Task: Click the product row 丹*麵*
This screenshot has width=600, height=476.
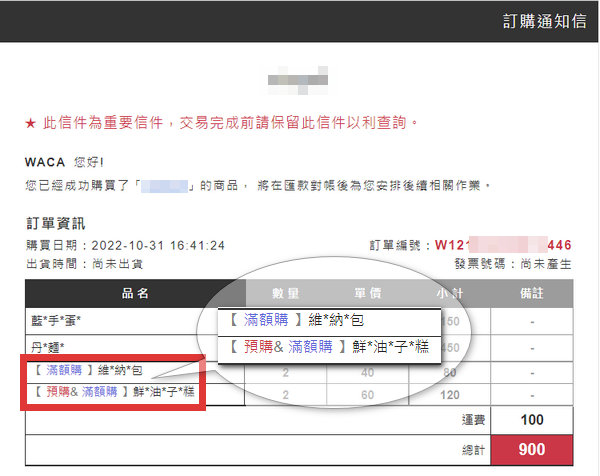Action: coord(47,347)
